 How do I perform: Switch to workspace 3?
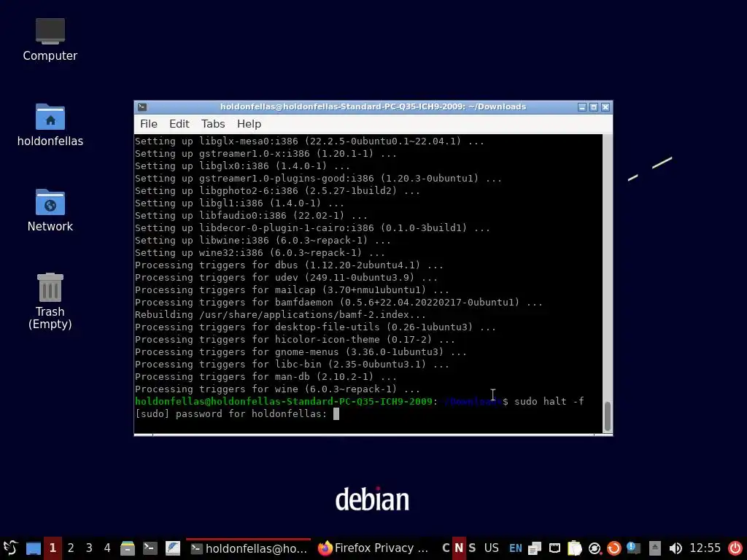point(88,548)
